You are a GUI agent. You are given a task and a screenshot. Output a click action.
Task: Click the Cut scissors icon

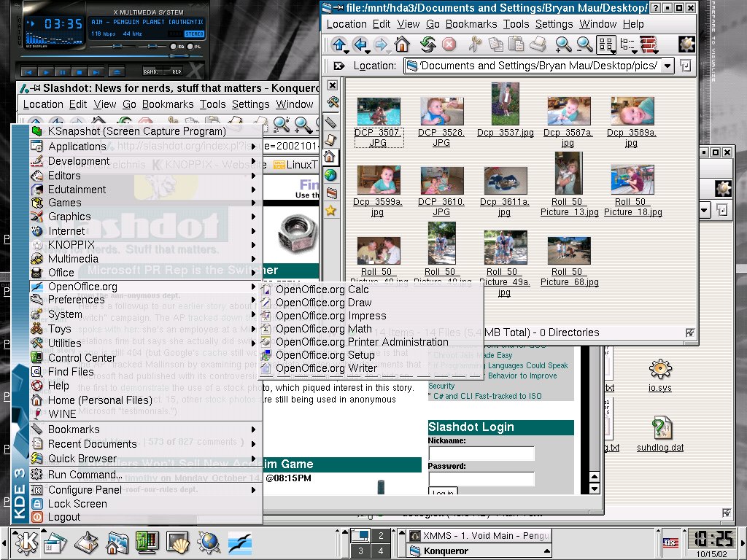click(474, 44)
